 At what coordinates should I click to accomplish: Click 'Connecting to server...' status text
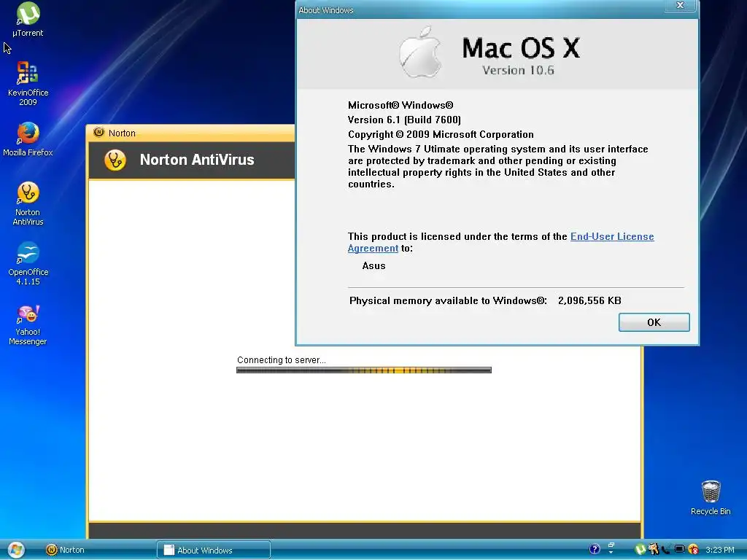[281, 360]
